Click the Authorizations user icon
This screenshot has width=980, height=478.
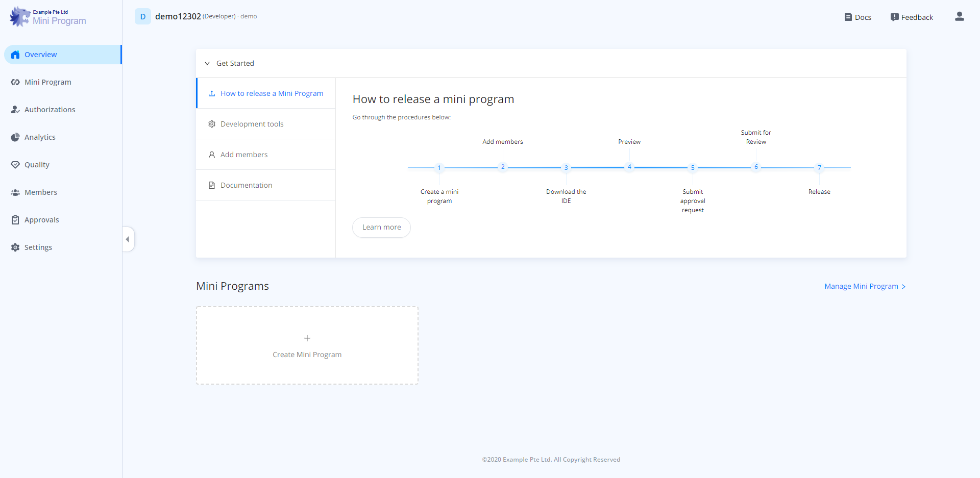click(15, 110)
